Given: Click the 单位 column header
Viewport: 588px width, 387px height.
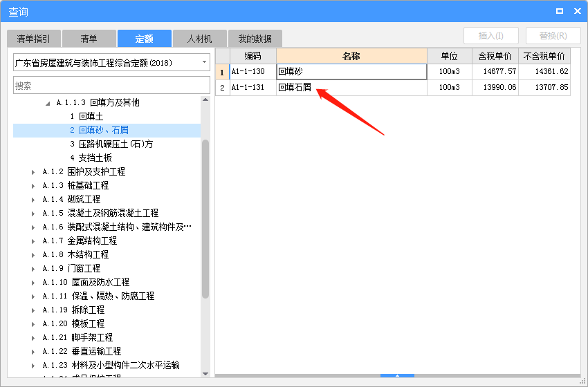Looking at the screenshot, I should 449,56.
